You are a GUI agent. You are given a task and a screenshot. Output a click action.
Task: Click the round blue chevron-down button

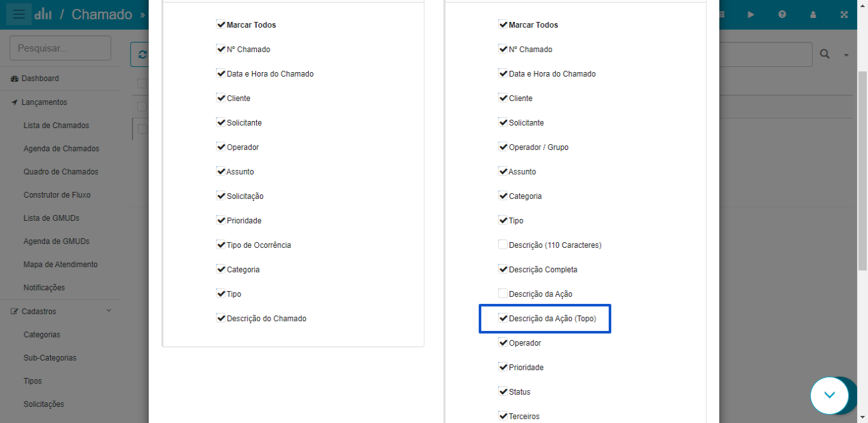(x=830, y=395)
